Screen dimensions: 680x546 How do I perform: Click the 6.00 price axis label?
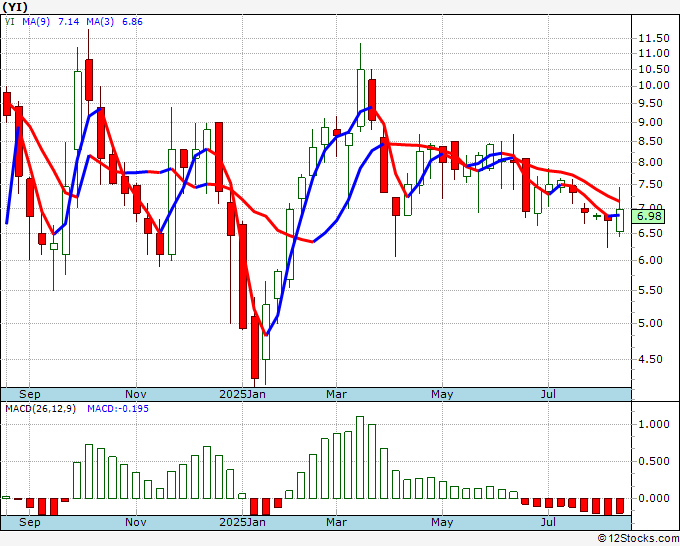tap(650, 260)
